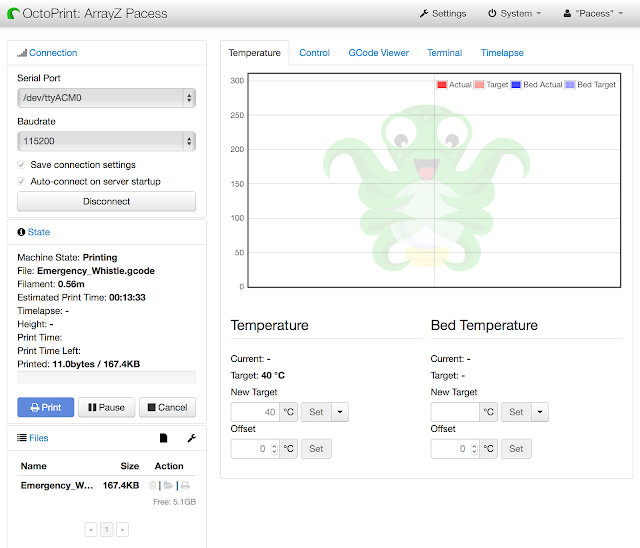640x548 pixels.
Task: Click the Files list icon
Action: pyautogui.click(x=22, y=438)
